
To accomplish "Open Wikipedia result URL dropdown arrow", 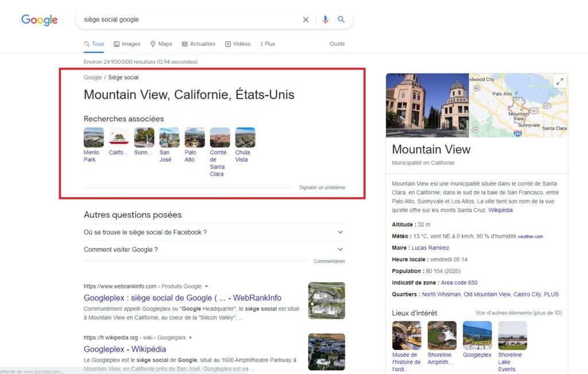I will tap(190, 338).
